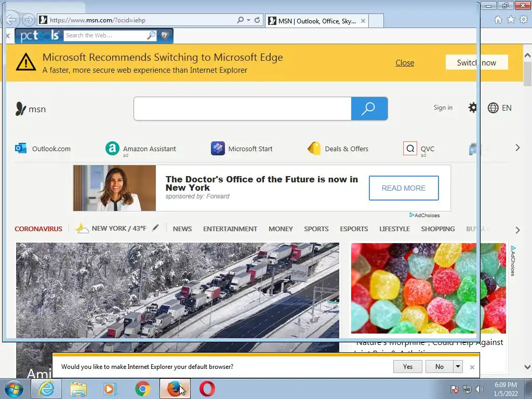Go back with the browser Back arrow
This screenshot has width=532, height=399.
tap(10, 20)
